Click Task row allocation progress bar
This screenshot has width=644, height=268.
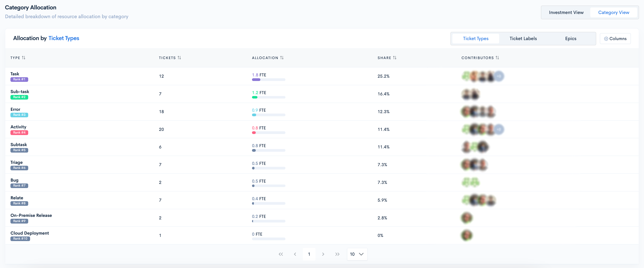click(269, 80)
